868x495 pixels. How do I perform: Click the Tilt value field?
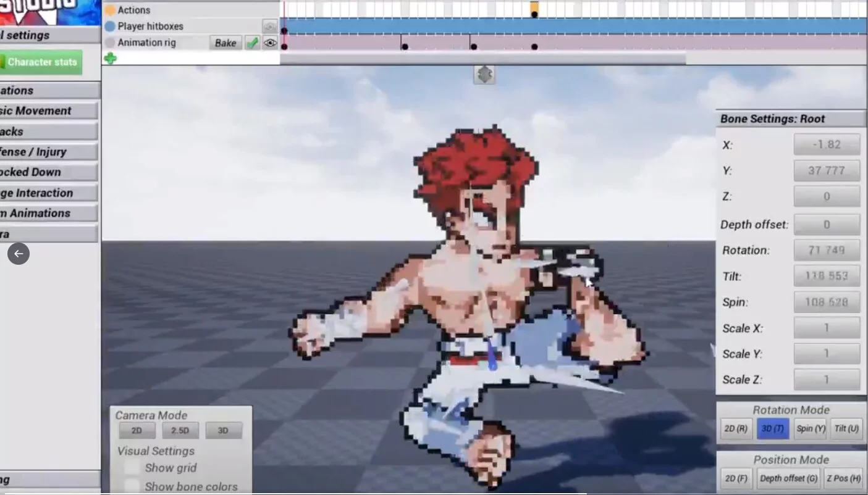click(x=827, y=276)
